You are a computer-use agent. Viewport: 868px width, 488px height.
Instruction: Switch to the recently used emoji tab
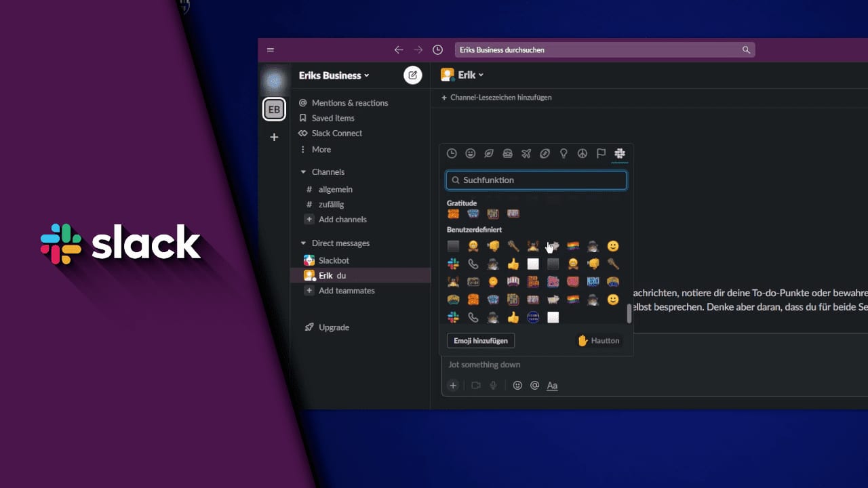tap(452, 154)
